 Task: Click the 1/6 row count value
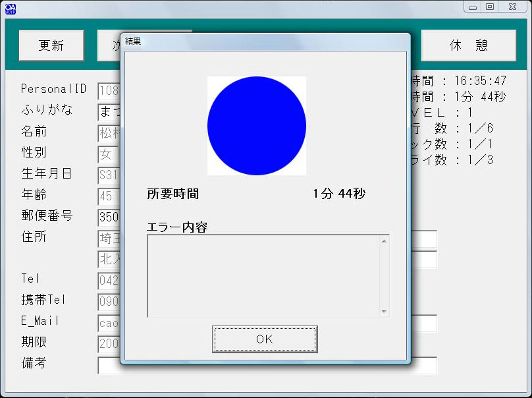(481, 128)
